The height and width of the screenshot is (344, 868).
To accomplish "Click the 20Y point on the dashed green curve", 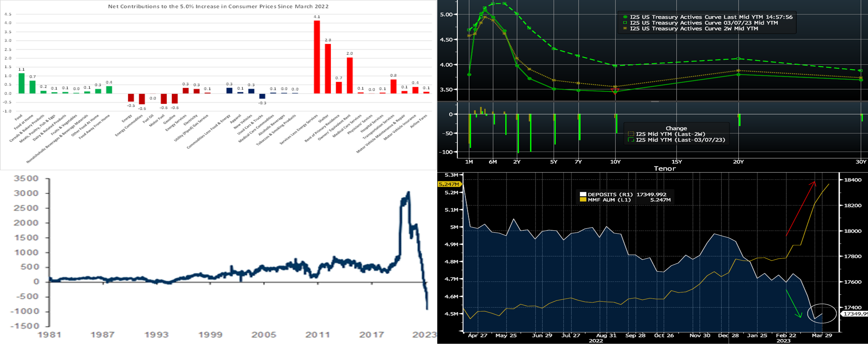I will 738,59.
